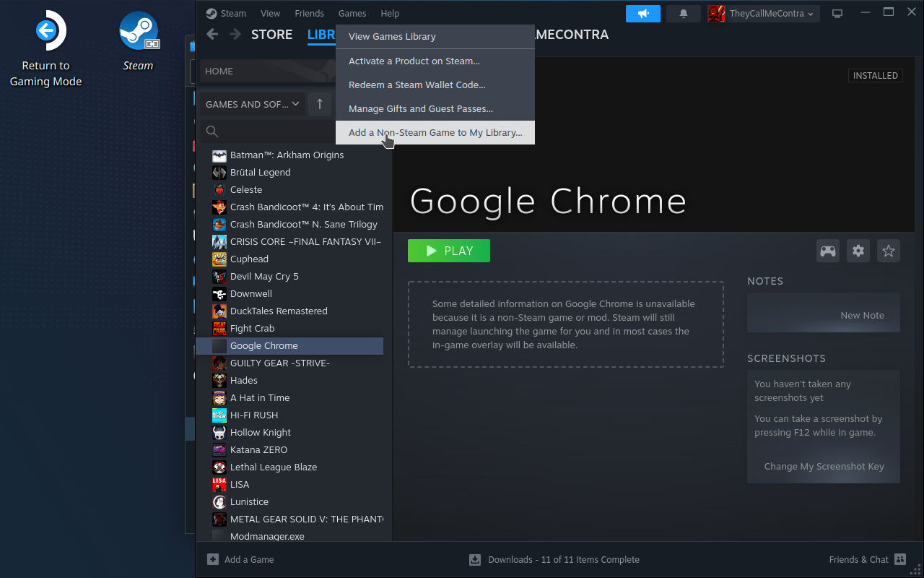Screen dimensions: 924x578
Task: Click the library search magnifier icon
Action: 212,131
